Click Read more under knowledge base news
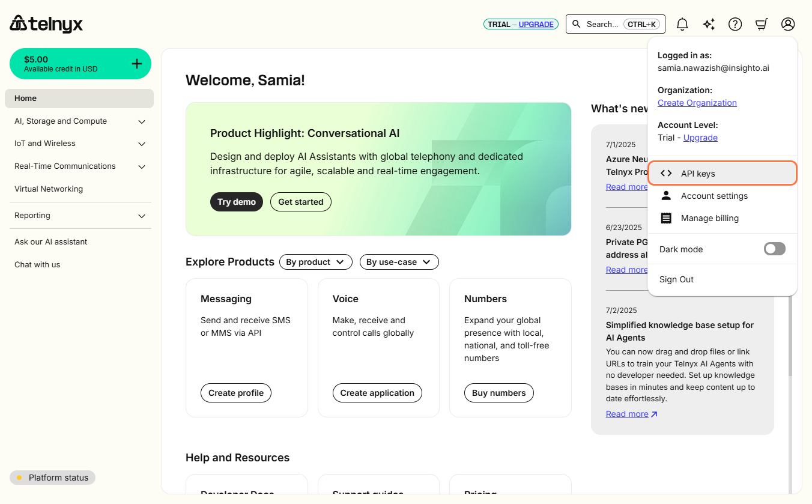Image resolution: width=812 pixels, height=504 pixels. (x=627, y=414)
